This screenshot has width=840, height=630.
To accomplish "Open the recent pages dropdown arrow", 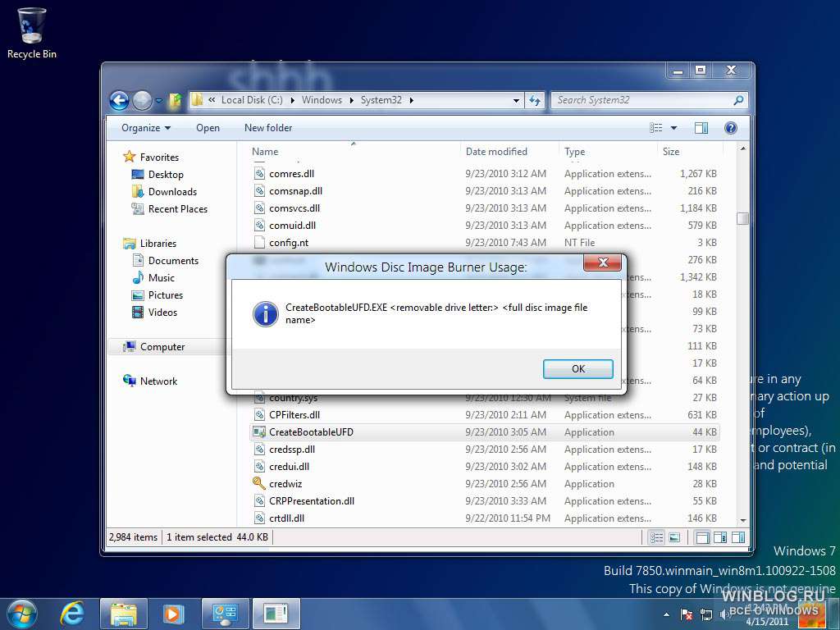I will (159, 101).
